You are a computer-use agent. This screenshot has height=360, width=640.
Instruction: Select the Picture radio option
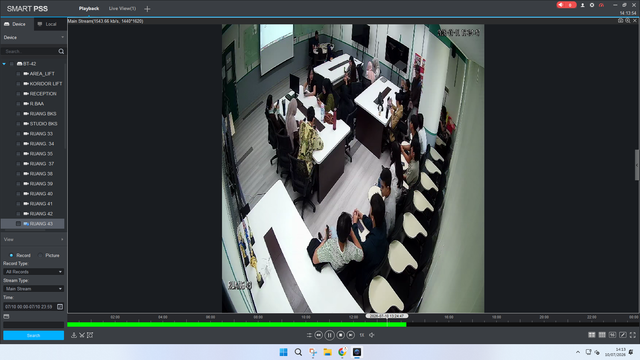pos(40,256)
